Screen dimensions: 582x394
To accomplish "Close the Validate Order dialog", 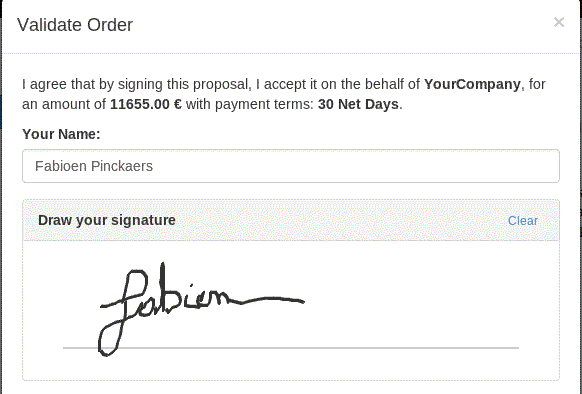I will pyautogui.click(x=559, y=22).
